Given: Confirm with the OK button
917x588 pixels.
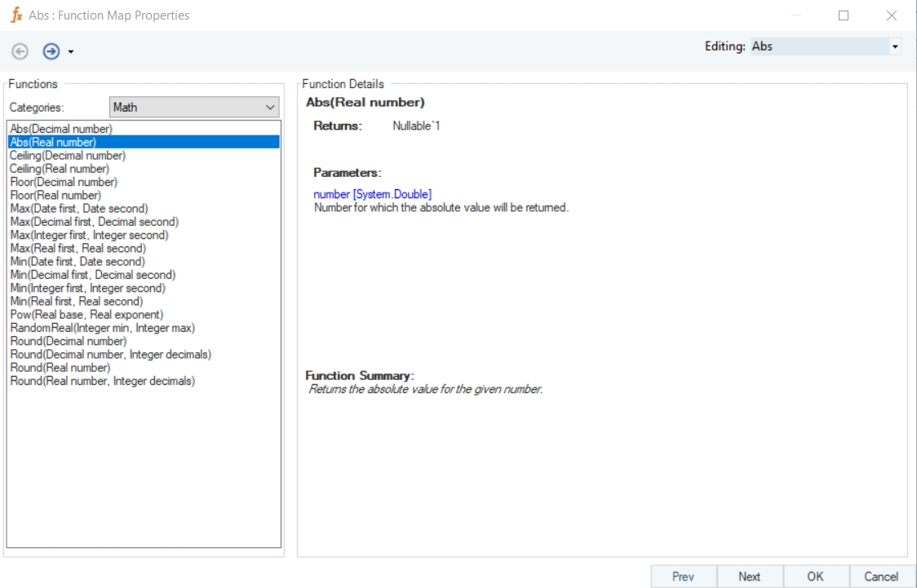Looking at the screenshot, I should click(x=815, y=576).
